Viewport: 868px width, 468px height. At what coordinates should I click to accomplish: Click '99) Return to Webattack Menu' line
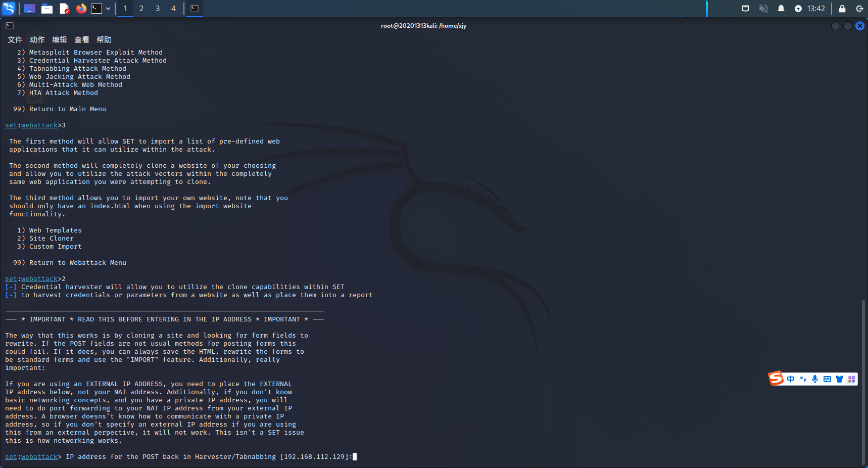[70, 263]
